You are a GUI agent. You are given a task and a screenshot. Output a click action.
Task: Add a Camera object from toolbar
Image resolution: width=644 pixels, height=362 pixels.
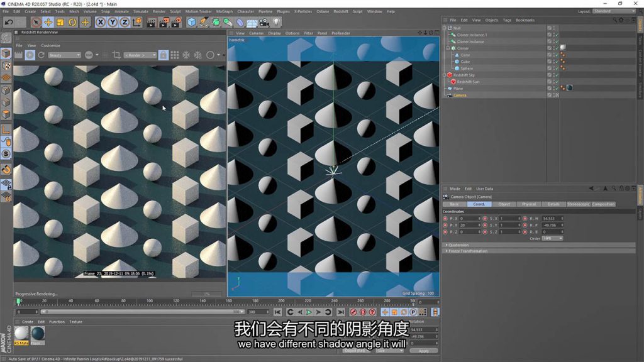[x=264, y=22]
